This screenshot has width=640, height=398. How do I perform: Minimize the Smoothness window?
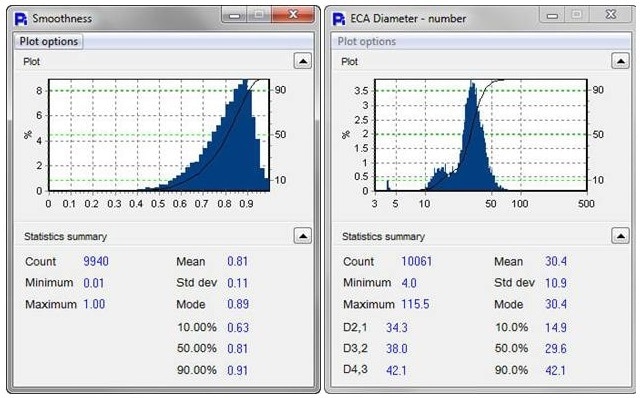click(234, 15)
